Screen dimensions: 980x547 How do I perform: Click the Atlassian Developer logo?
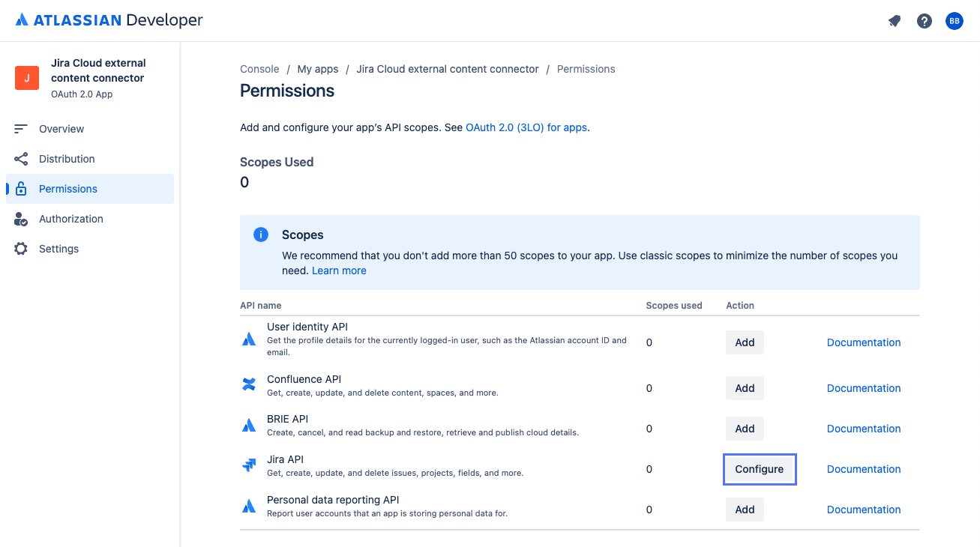pos(109,20)
